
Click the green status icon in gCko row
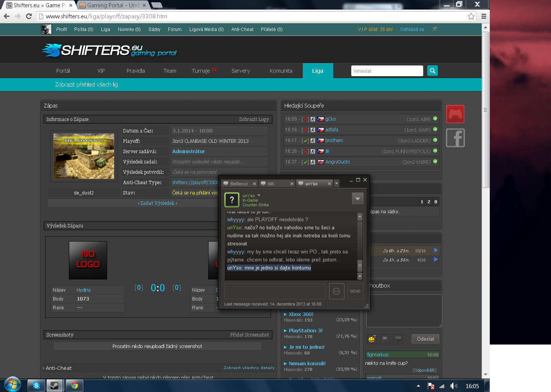[x=435, y=119]
